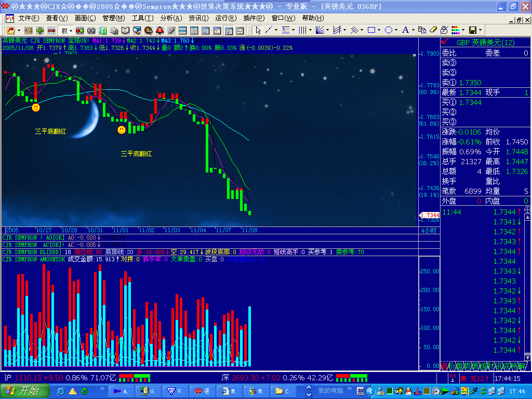Expand hidden tray icons round arrow button

point(370,391)
